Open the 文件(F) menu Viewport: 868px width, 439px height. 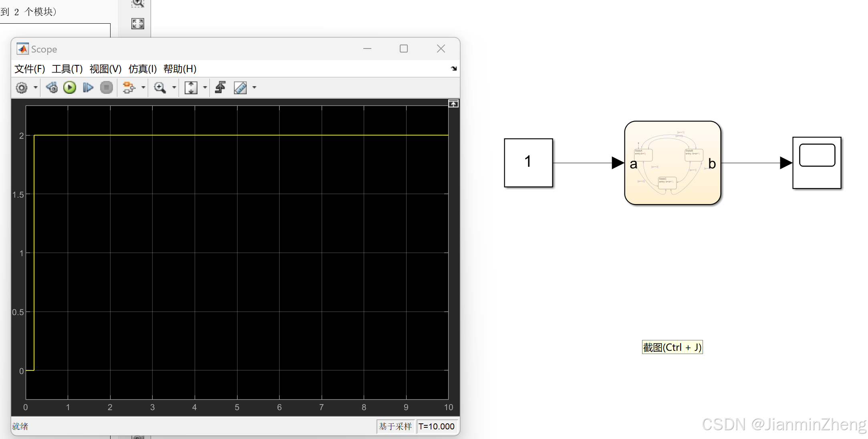click(x=29, y=69)
